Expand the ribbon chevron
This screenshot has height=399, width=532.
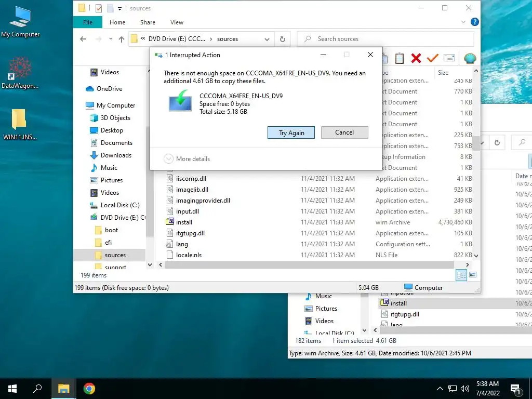tap(463, 22)
